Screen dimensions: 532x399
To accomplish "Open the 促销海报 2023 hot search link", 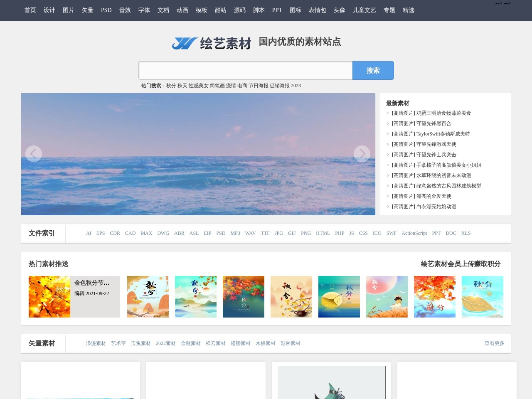I will click(286, 86).
